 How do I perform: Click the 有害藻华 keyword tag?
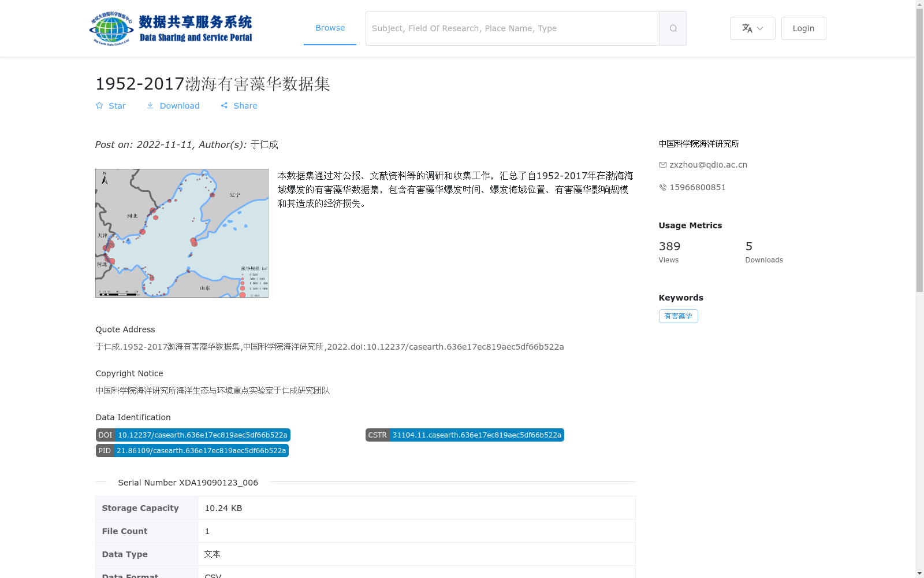click(x=678, y=316)
